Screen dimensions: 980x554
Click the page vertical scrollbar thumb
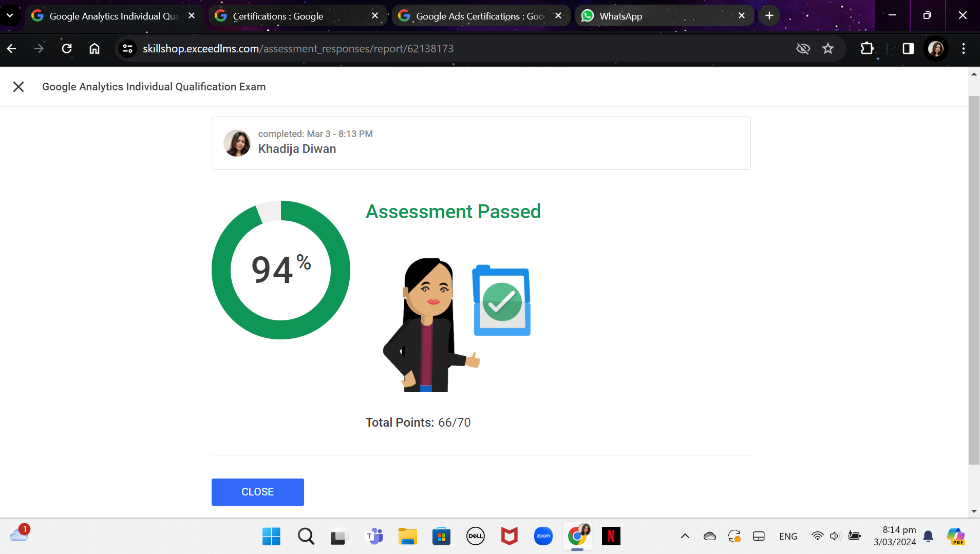[x=974, y=280]
